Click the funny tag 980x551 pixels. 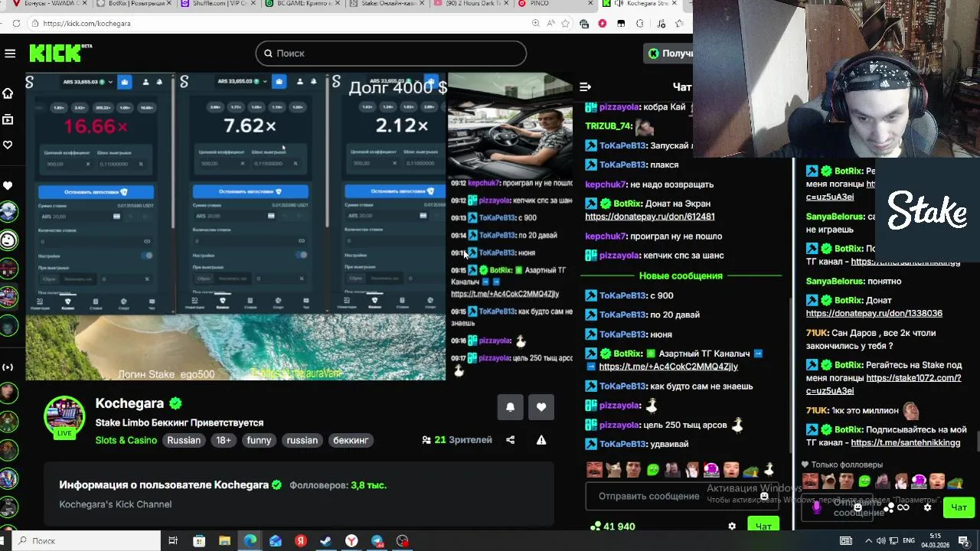click(259, 440)
